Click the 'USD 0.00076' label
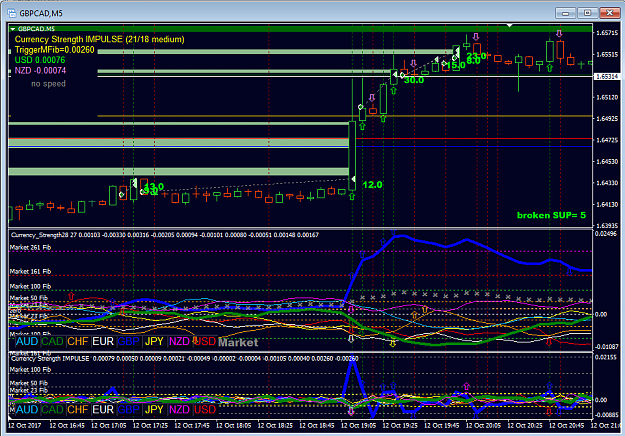Screen dimensions: 625x436 tap(40, 60)
